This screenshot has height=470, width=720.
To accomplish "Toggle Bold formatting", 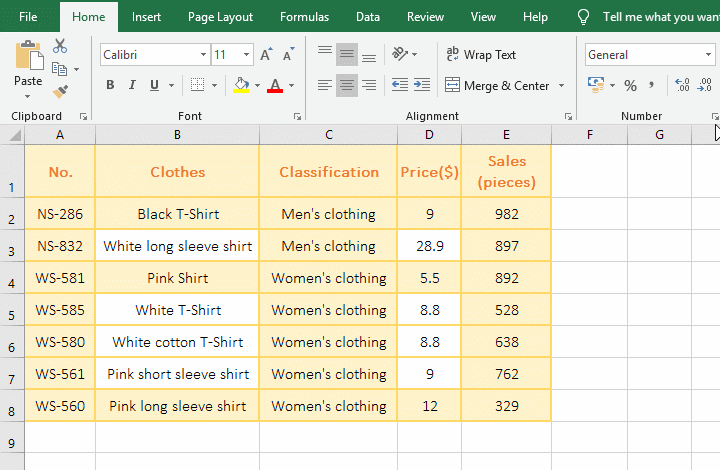I will (110, 85).
